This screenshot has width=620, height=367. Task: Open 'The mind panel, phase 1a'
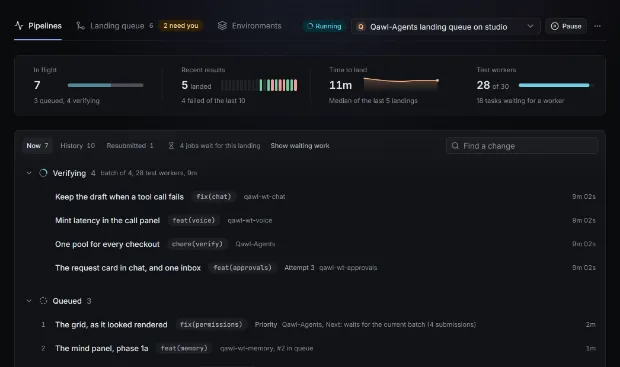[x=102, y=348]
